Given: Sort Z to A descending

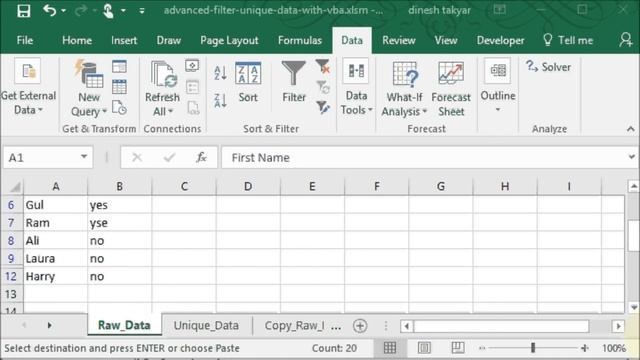Looking at the screenshot, I should click(x=220, y=100).
